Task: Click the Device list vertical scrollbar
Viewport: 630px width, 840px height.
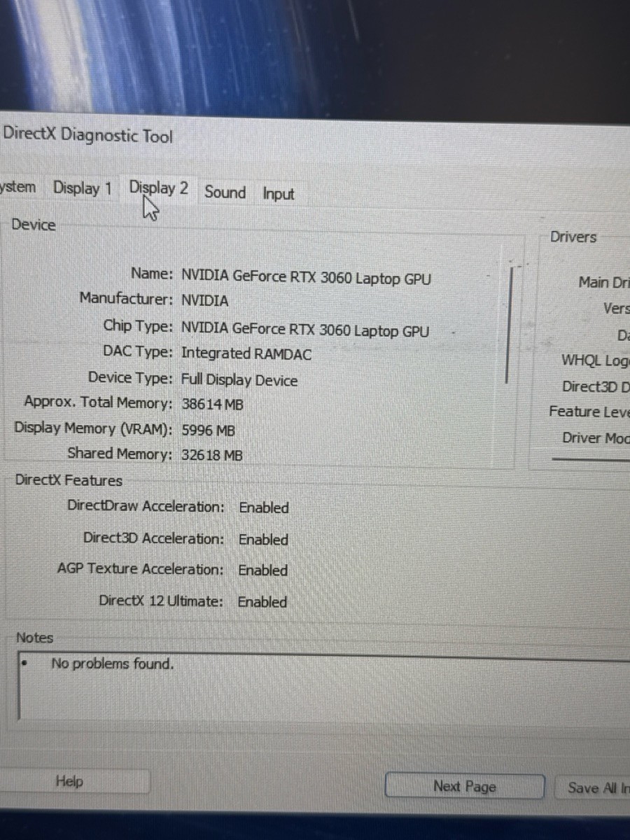Action: [x=509, y=325]
